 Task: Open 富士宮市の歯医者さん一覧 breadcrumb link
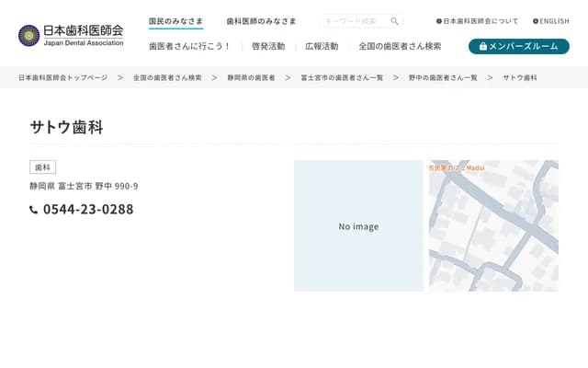[342, 78]
